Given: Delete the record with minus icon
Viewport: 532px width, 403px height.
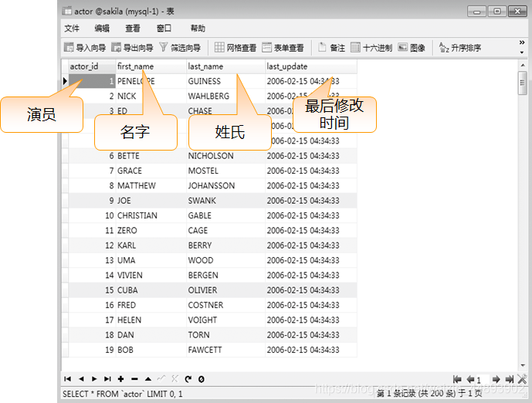Looking at the screenshot, I should click(134, 379).
